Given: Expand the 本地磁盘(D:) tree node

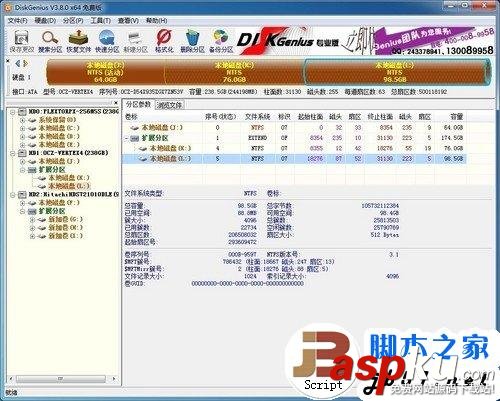Looking at the screenshot, I should tap(23, 137).
